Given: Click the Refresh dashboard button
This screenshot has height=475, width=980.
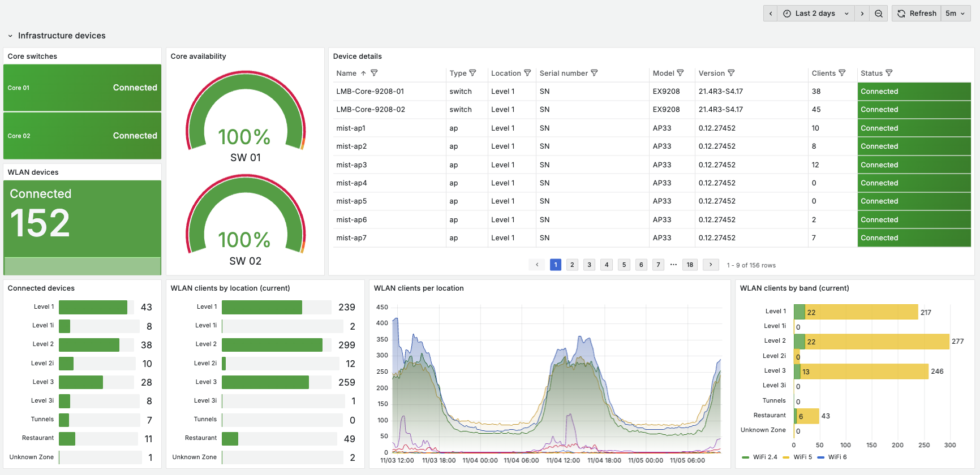Looking at the screenshot, I should pos(917,14).
